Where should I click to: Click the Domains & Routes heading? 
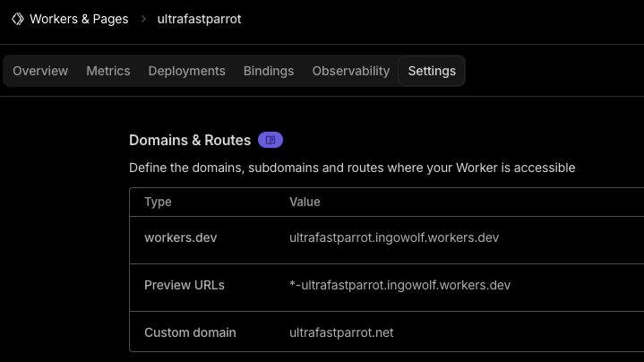[190, 140]
